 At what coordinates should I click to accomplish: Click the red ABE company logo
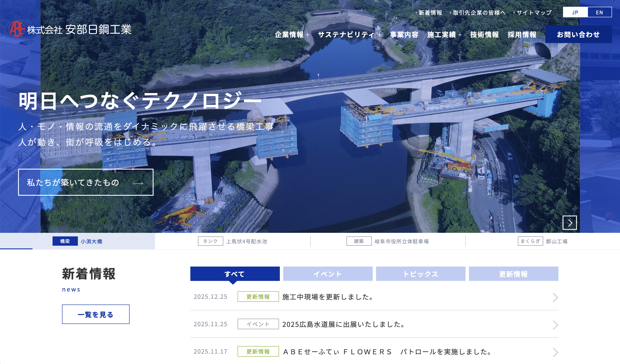(16, 29)
